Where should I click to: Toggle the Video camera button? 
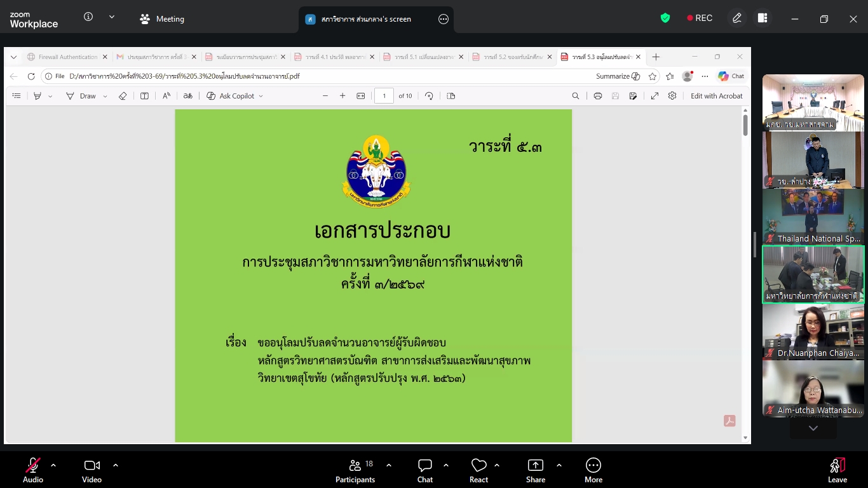[92, 470]
